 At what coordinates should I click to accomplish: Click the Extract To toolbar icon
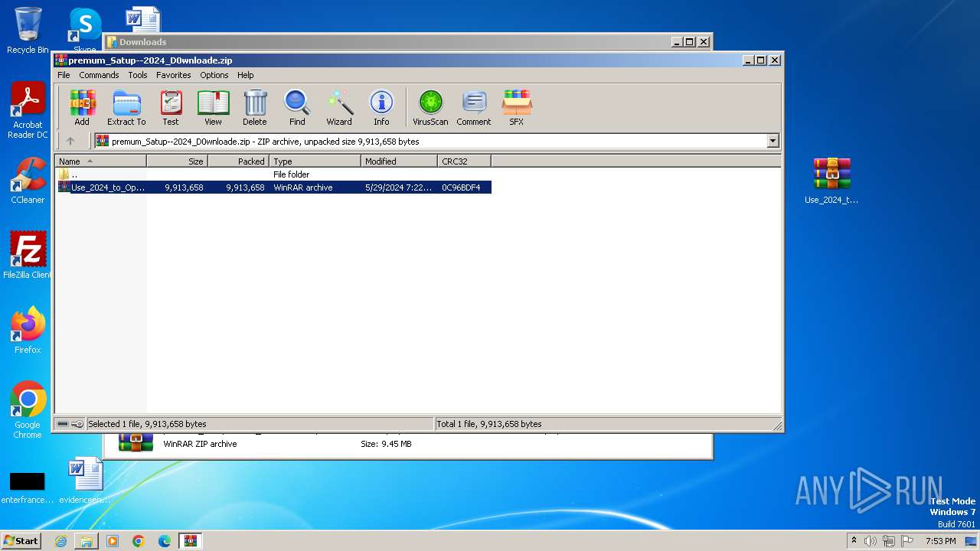point(126,107)
